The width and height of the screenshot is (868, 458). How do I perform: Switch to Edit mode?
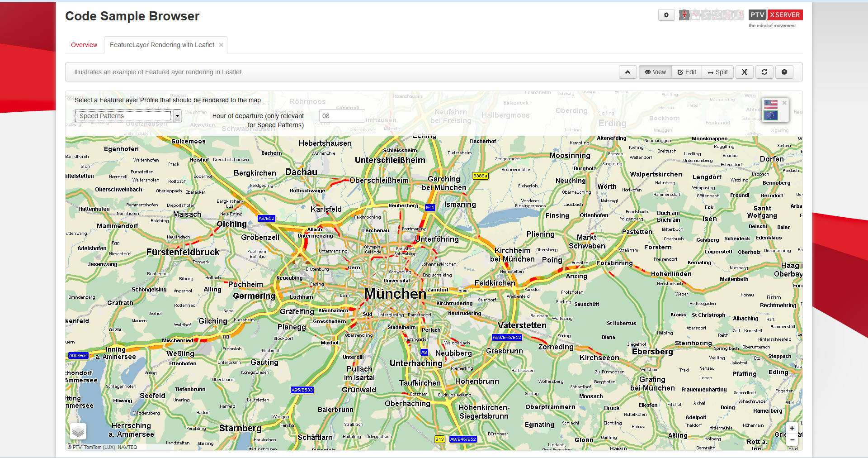tap(686, 72)
